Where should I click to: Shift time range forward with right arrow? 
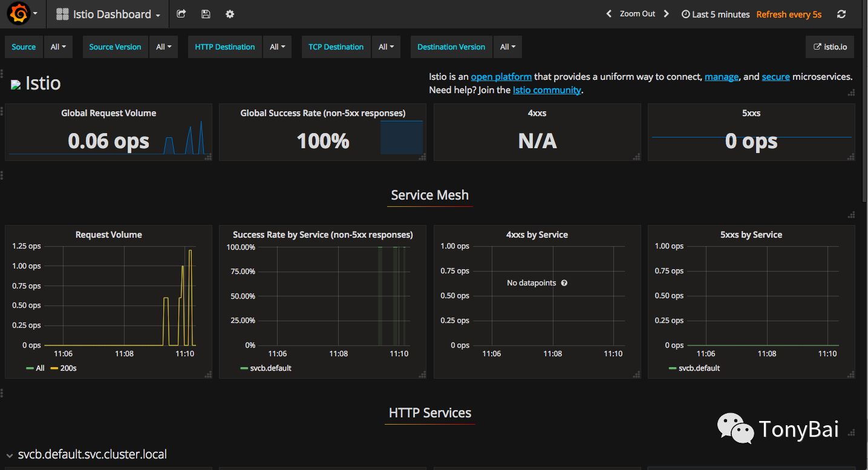[x=666, y=14]
